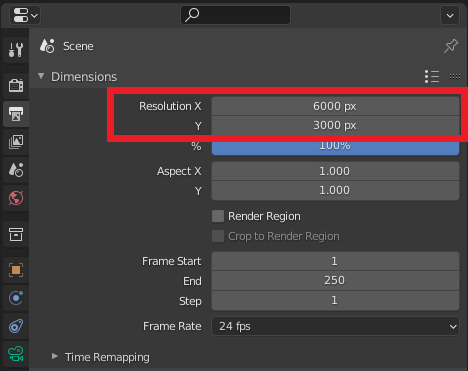This screenshot has height=371, width=468.
Task: Click the Resolution X label
Action: click(x=170, y=106)
